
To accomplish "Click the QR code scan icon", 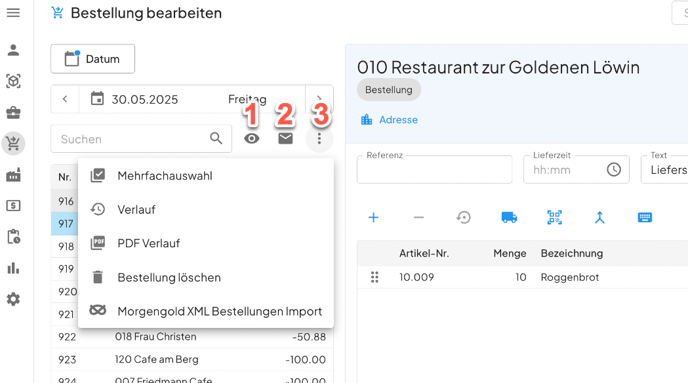I will coord(554,218).
